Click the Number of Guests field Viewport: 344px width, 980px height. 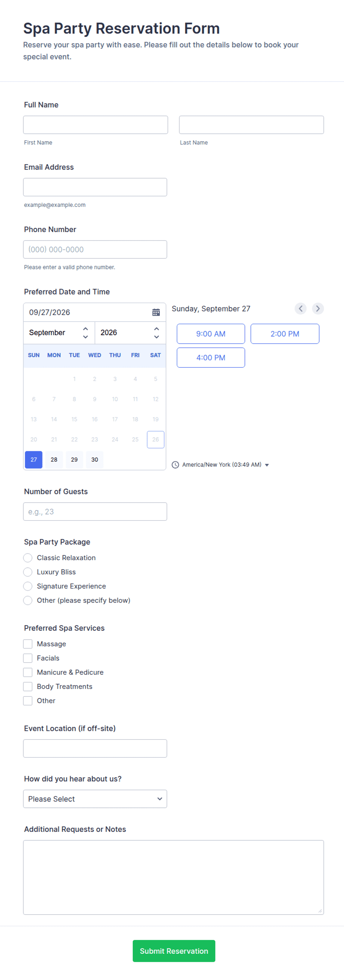[x=95, y=512]
